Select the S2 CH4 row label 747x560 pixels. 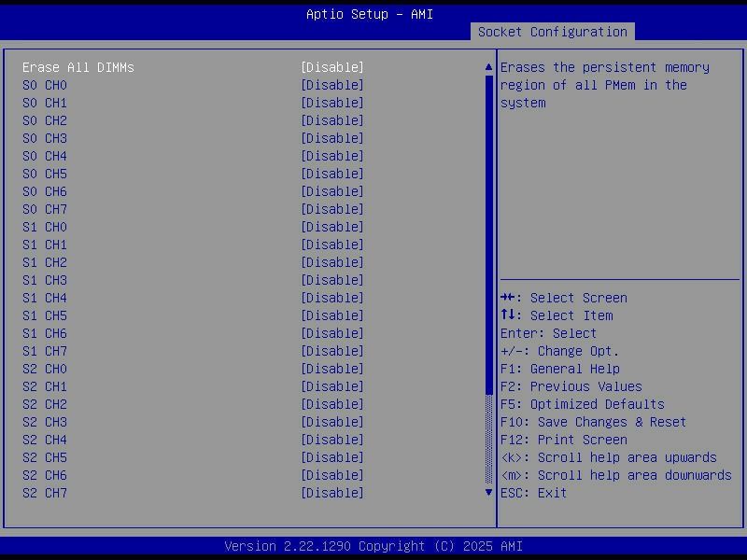[x=45, y=440]
